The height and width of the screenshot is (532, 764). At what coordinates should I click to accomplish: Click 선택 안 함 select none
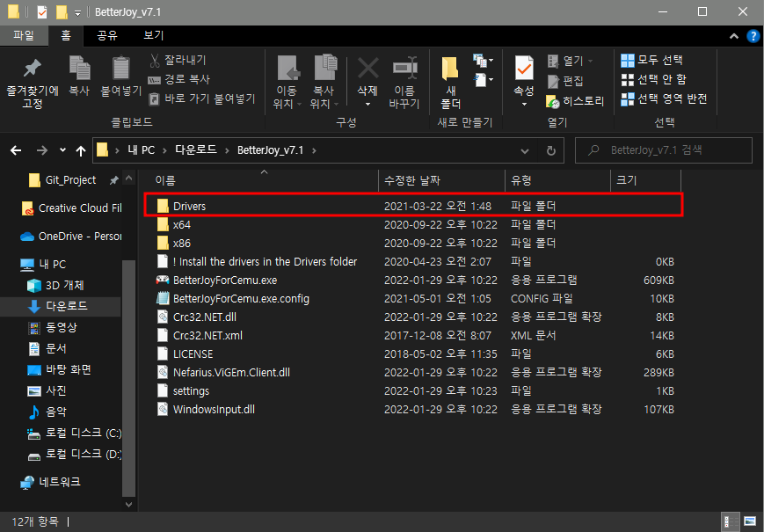653,79
